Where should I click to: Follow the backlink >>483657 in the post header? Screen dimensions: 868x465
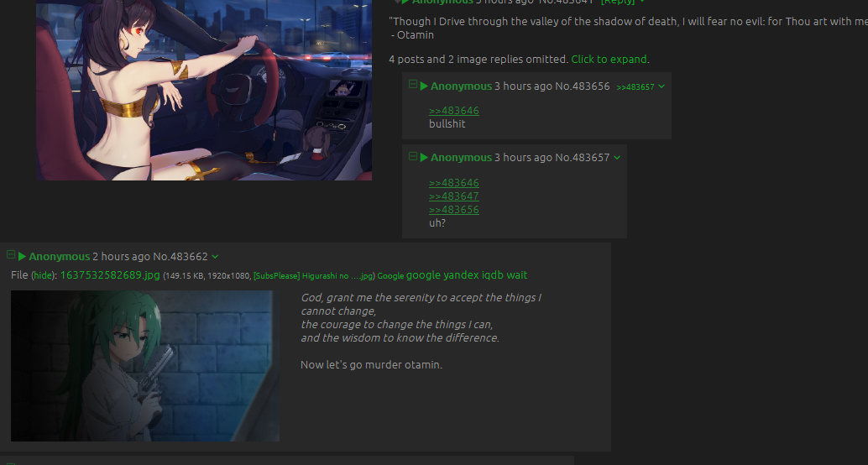point(635,87)
